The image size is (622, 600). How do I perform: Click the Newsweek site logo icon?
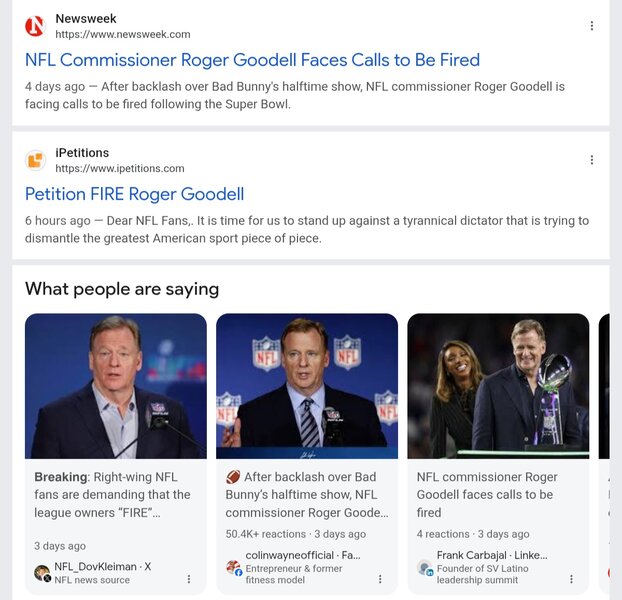(35, 26)
